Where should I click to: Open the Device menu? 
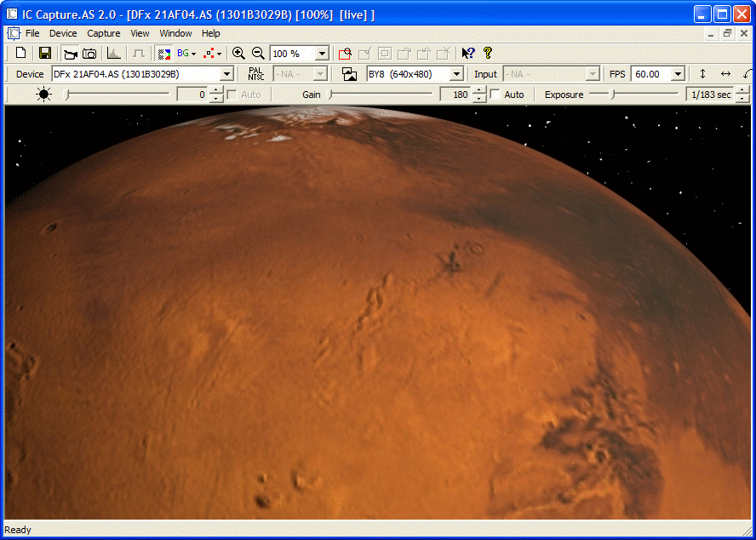[63, 33]
